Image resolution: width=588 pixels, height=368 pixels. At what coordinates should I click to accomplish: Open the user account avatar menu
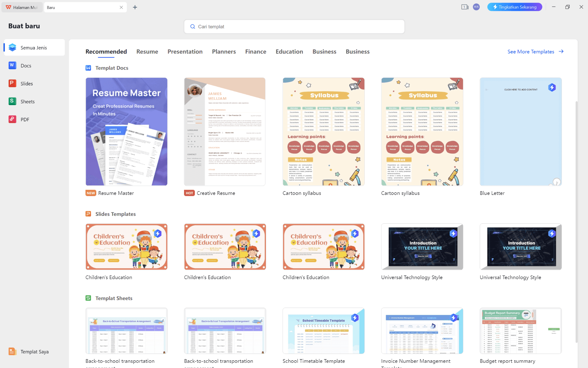[476, 7]
